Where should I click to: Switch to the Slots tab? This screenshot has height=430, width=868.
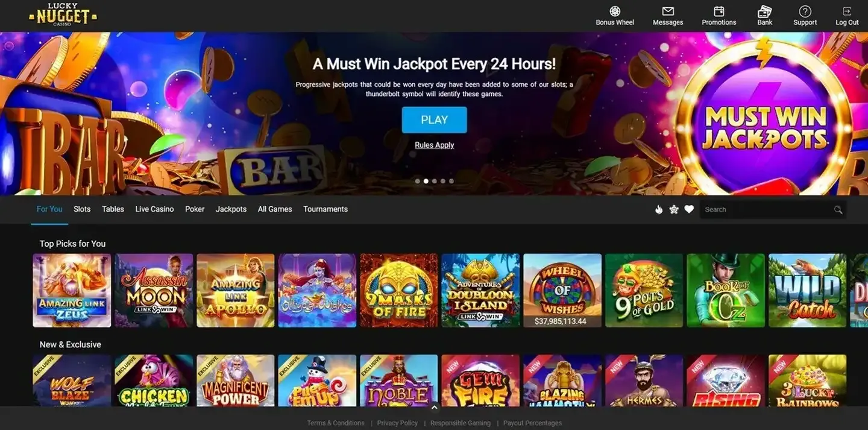point(82,209)
